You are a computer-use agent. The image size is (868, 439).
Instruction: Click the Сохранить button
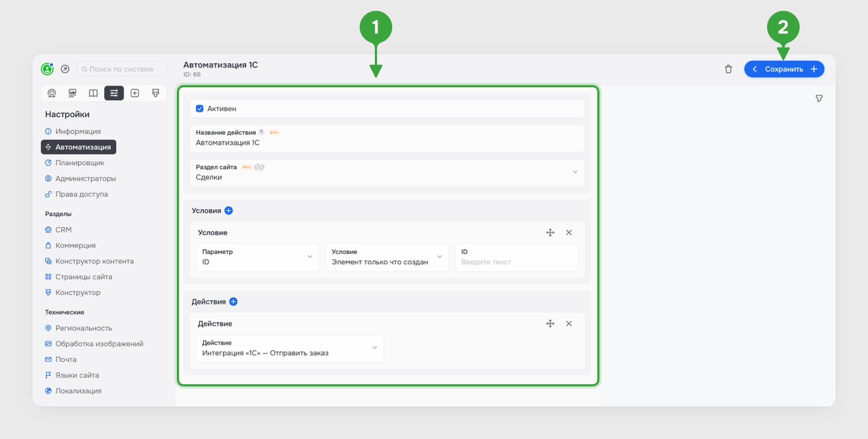(x=784, y=69)
